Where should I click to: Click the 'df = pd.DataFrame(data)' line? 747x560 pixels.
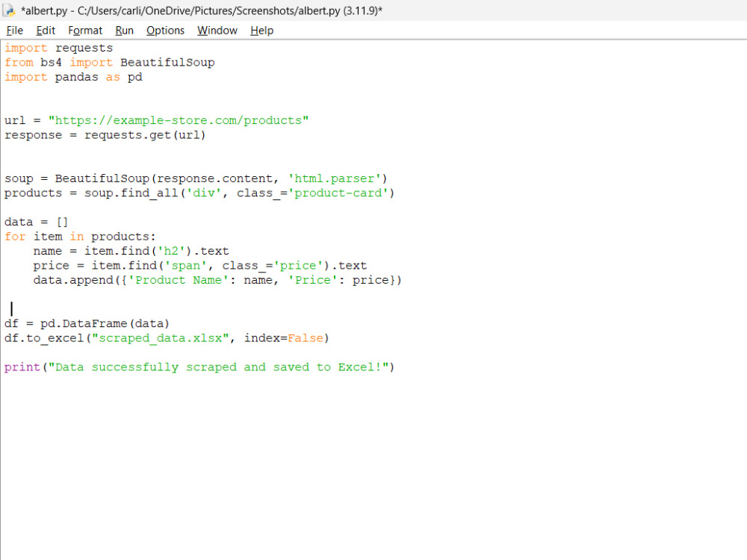(x=87, y=324)
